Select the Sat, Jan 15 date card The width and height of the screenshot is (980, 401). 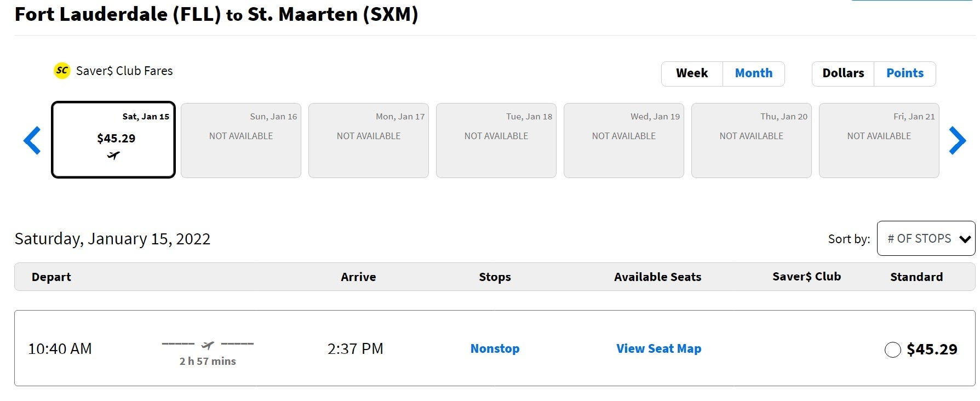[x=113, y=140]
